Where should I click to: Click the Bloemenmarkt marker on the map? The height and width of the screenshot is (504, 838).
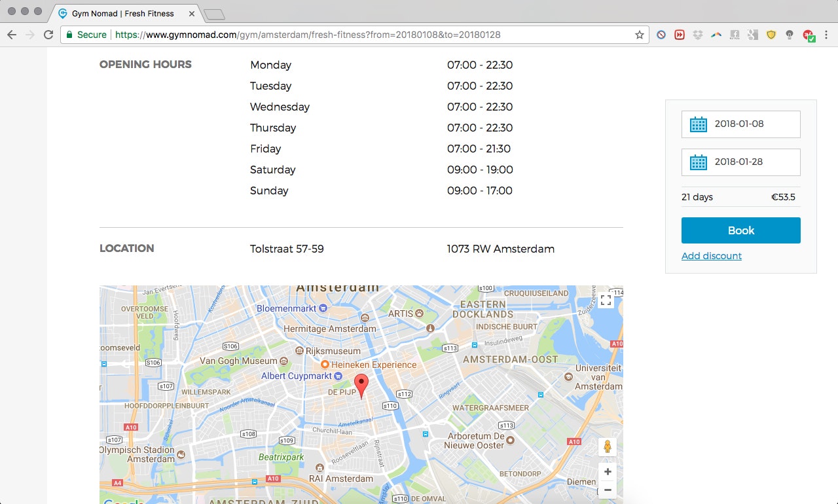point(321,308)
